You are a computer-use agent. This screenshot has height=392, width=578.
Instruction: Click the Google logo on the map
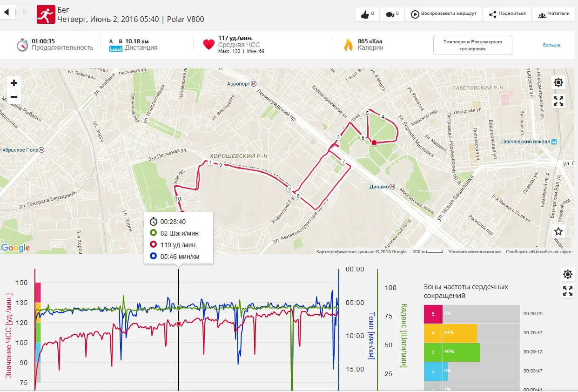point(15,248)
